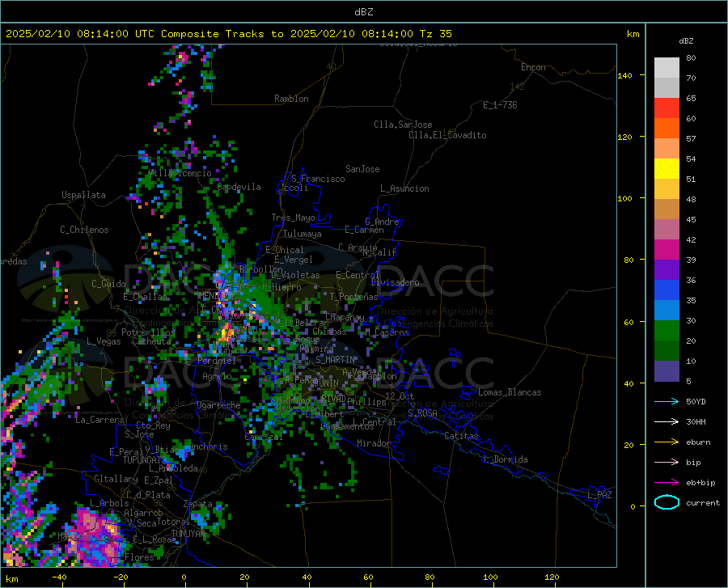Click the Tres_Mayo place label

(x=293, y=218)
